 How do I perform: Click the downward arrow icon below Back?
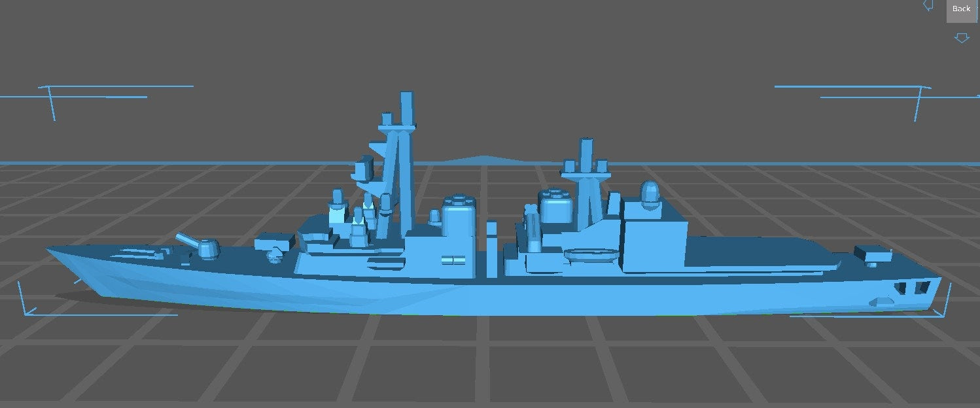point(962,37)
